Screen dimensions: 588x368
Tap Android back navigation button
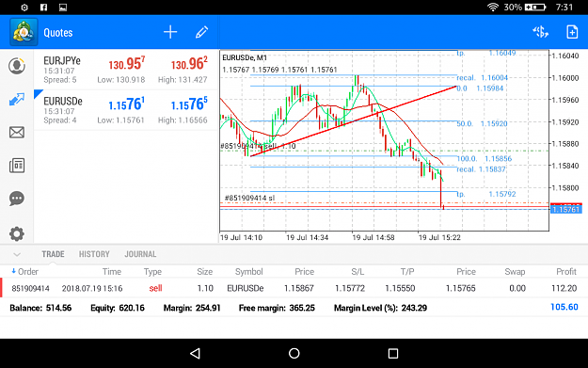pyautogui.click(x=195, y=353)
